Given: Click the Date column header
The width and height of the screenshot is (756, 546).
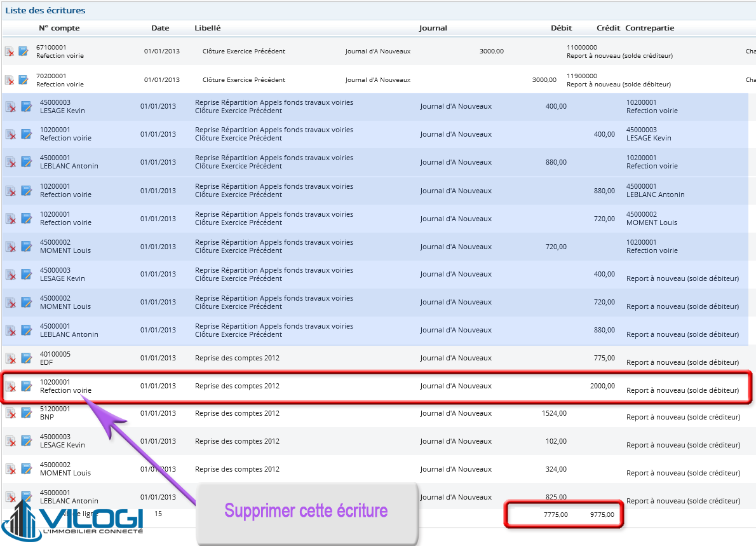Looking at the screenshot, I should [x=160, y=28].
